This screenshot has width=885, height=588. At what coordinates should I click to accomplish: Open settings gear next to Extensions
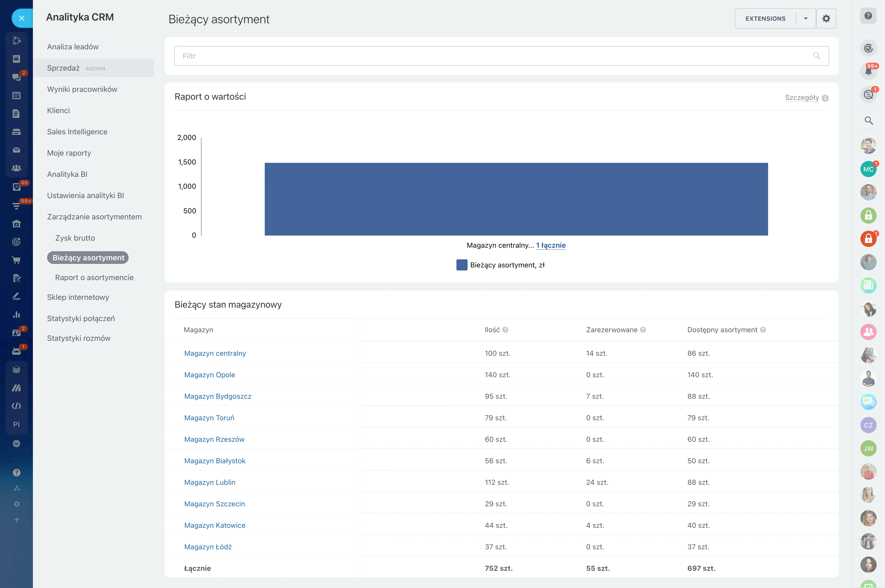[826, 18]
